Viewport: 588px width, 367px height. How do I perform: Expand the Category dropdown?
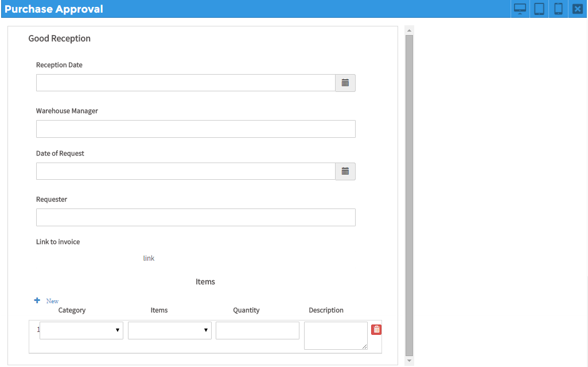click(x=81, y=330)
